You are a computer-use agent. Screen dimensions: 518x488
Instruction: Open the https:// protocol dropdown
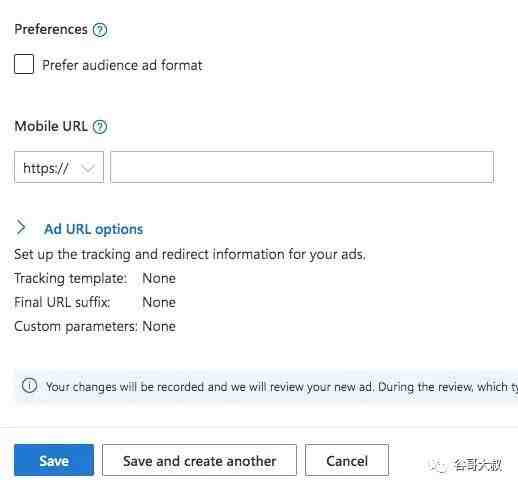coord(59,167)
